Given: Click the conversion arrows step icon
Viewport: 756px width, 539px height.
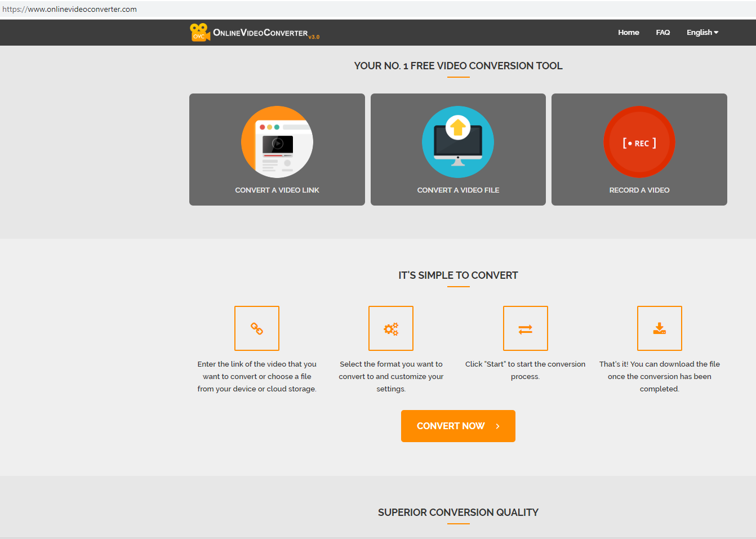Looking at the screenshot, I should (526, 328).
